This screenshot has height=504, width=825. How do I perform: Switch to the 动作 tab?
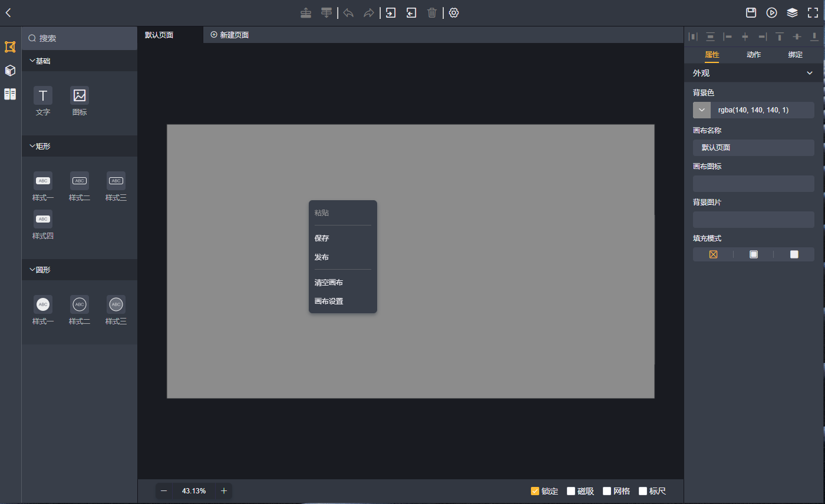[x=754, y=54]
